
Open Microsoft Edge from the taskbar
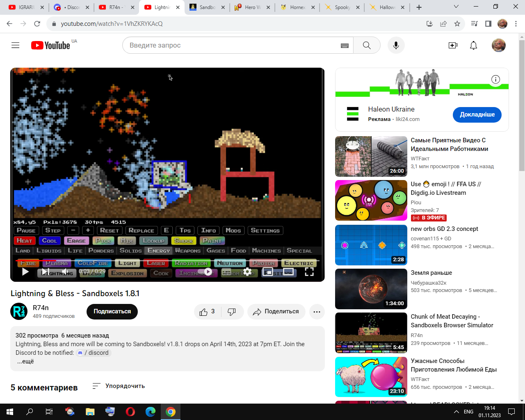[151, 412]
